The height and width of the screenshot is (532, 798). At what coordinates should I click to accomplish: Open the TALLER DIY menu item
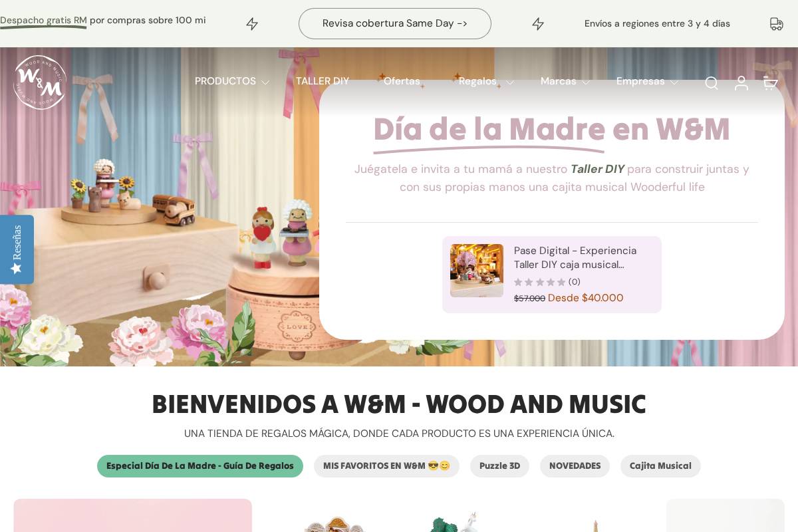pos(323,81)
